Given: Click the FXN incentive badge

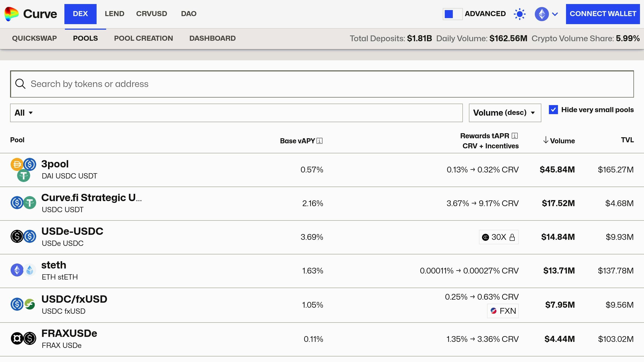Looking at the screenshot, I should click(503, 311).
